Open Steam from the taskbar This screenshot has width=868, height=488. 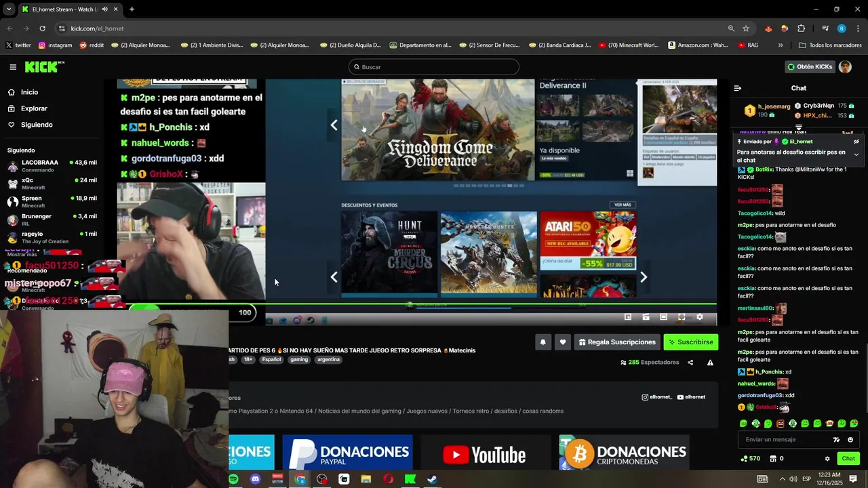[432, 479]
